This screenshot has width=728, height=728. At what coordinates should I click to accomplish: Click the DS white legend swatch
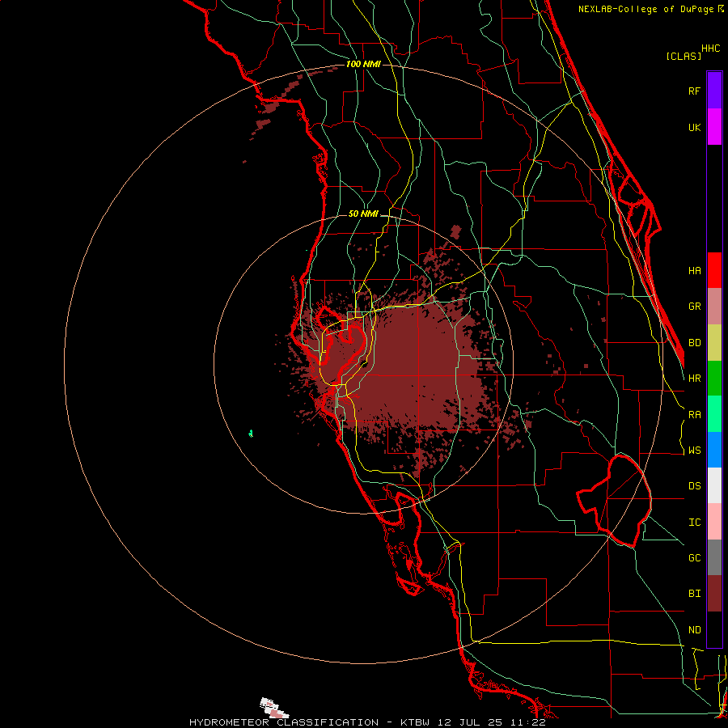click(x=714, y=485)
